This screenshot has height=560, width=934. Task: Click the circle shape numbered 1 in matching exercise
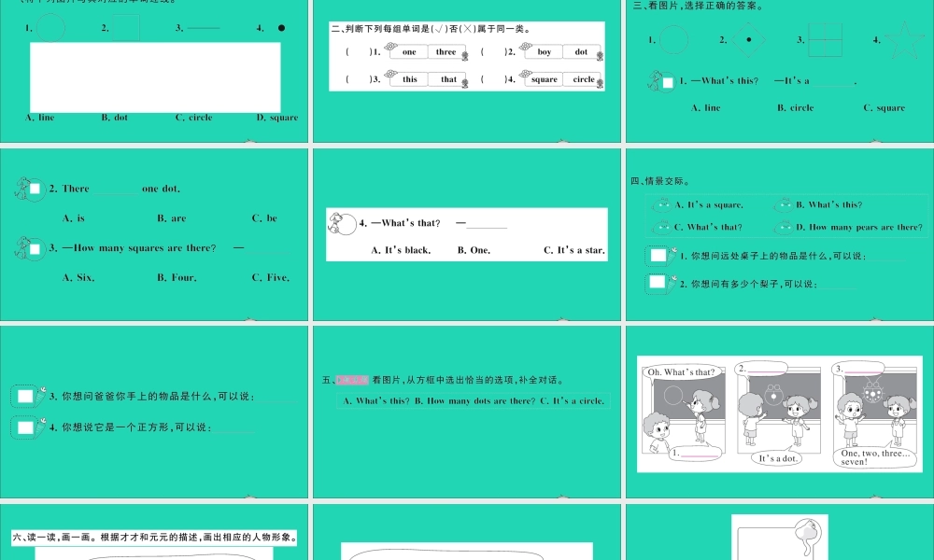[50, 27]
